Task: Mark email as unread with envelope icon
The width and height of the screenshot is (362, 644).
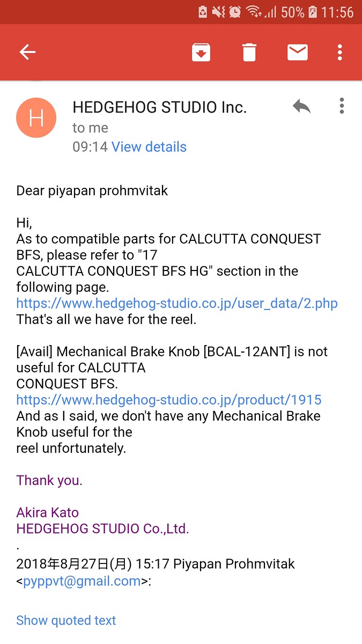Action: point(298,52)
